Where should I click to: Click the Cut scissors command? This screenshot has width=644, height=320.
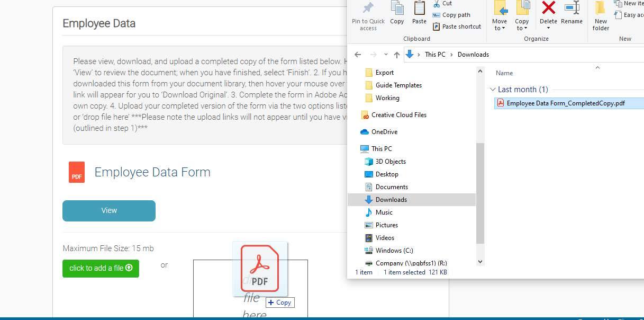pos(442,3)
